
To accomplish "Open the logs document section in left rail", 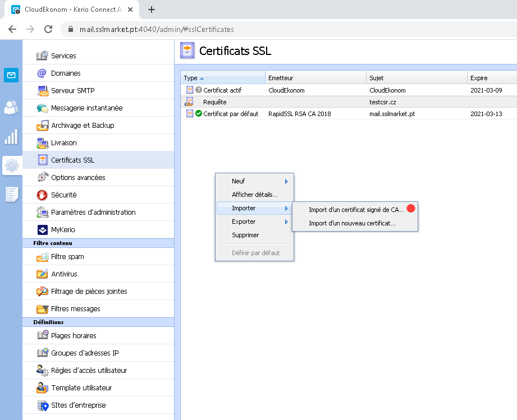I will coord(12,195).
